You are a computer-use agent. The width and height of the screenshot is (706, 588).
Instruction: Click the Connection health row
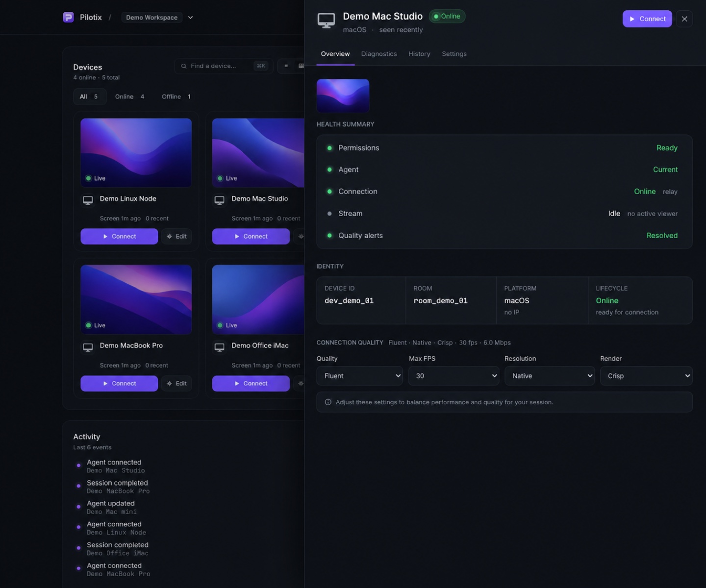coord(504,192)
